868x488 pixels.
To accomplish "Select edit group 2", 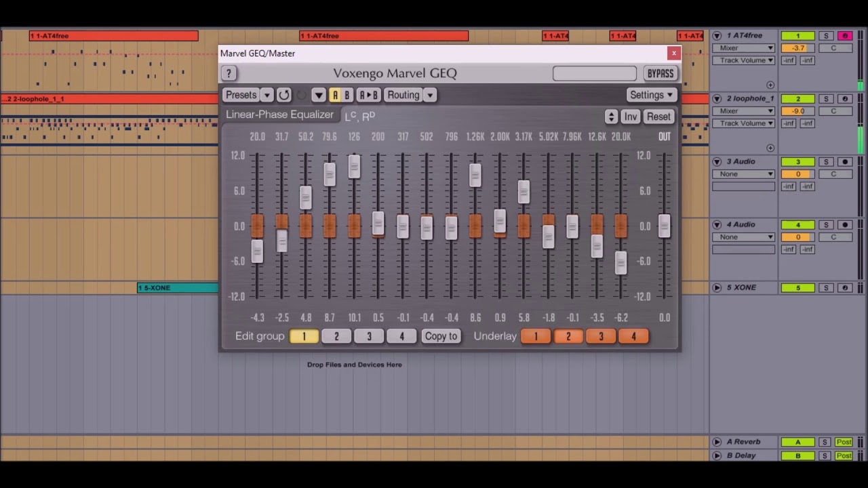I will coord(336,336).
